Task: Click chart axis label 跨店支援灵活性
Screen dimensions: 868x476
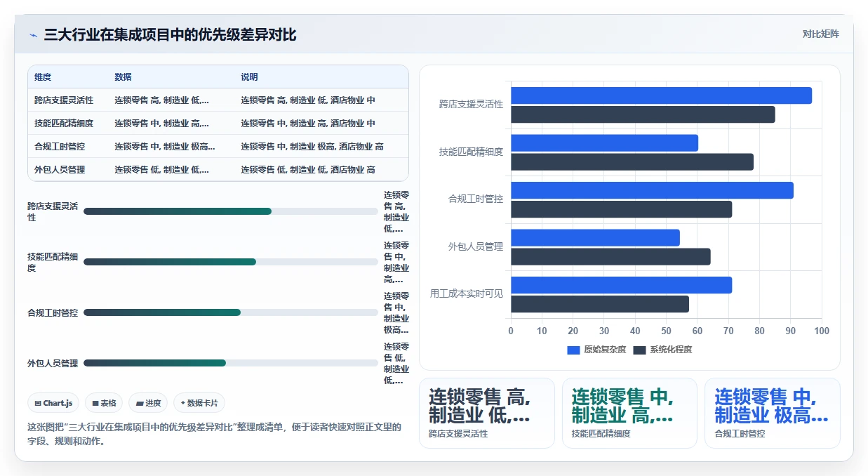Action: (x=471, y=104)
